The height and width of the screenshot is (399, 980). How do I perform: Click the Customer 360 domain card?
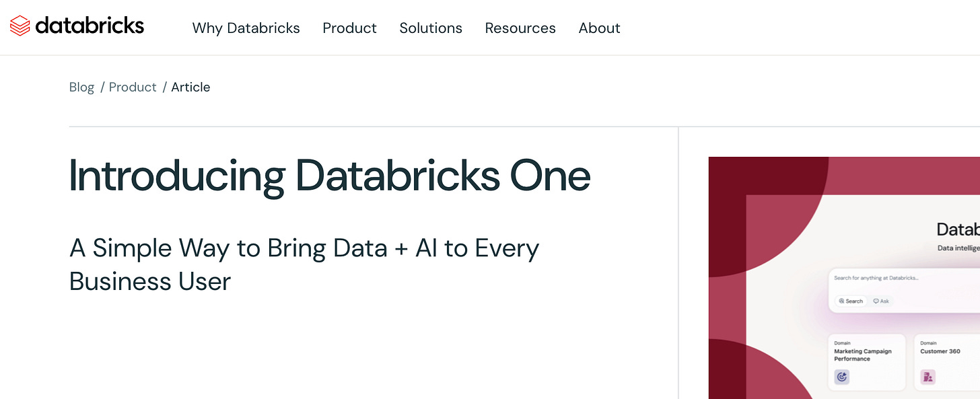948,363
